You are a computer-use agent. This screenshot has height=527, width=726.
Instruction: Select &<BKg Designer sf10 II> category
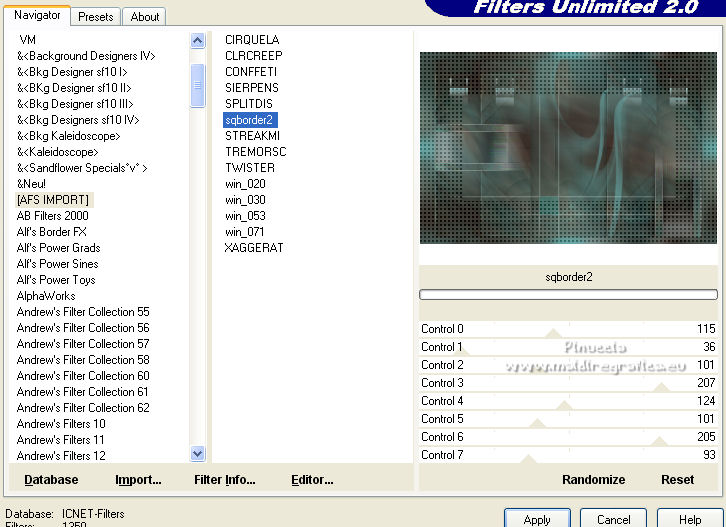(74, 88)
